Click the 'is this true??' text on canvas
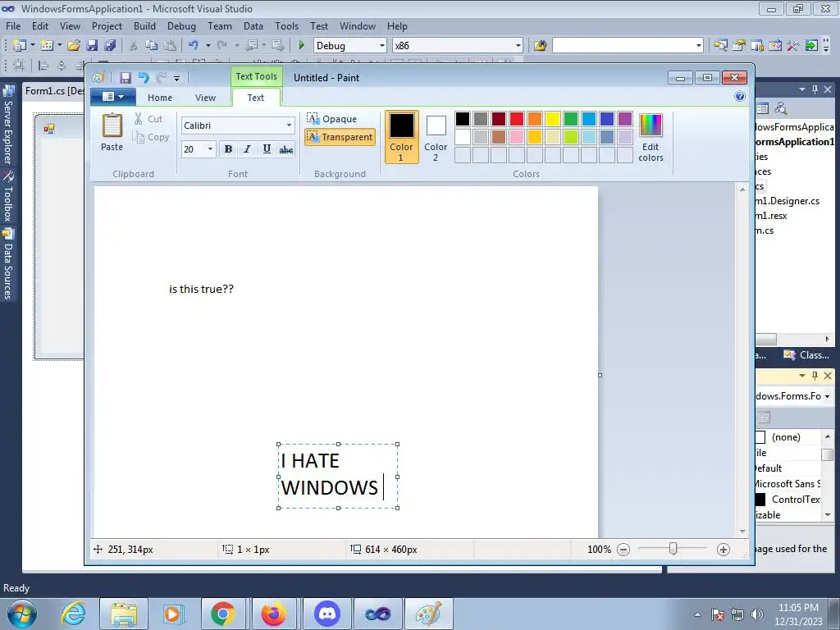The width and height of the screenshot is (840, 630). pos(202,290)
